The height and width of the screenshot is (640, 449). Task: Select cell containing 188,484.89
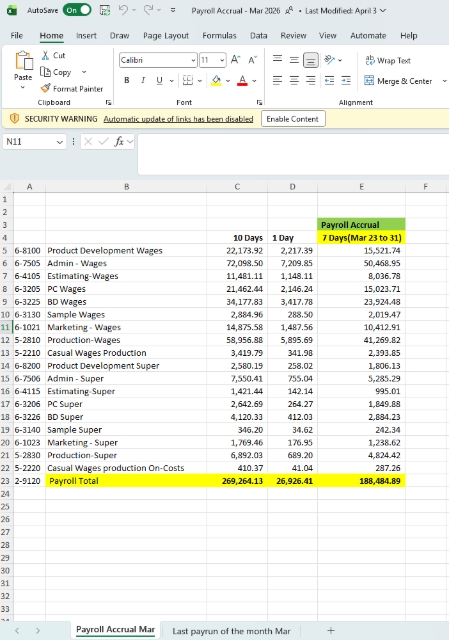361,480
